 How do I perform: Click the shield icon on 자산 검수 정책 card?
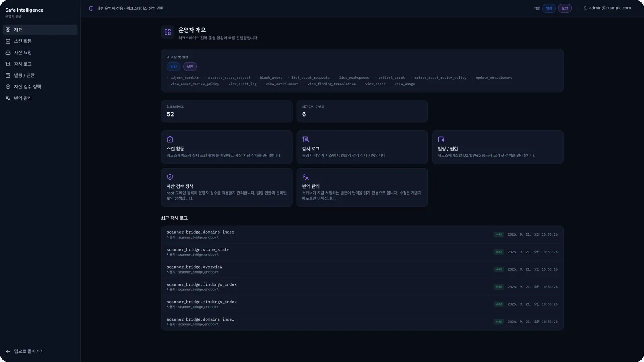click(x=170, y=177)
